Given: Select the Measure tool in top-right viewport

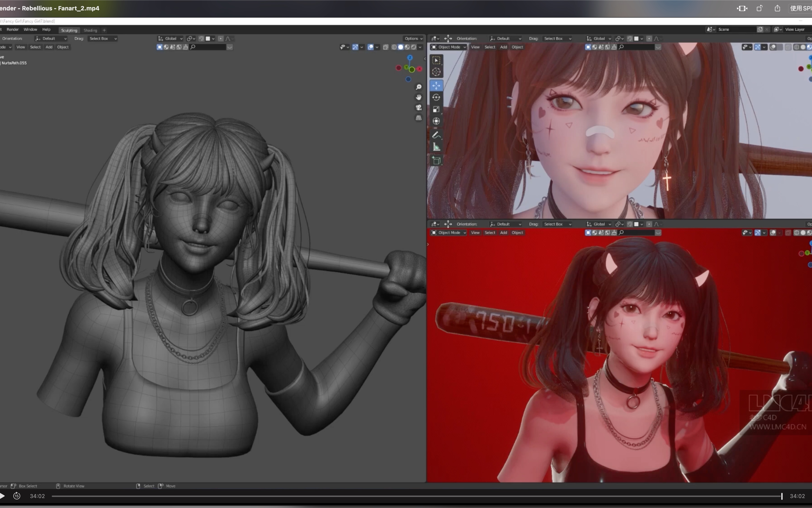Looking at the screenshot, I should pos(436,147).
